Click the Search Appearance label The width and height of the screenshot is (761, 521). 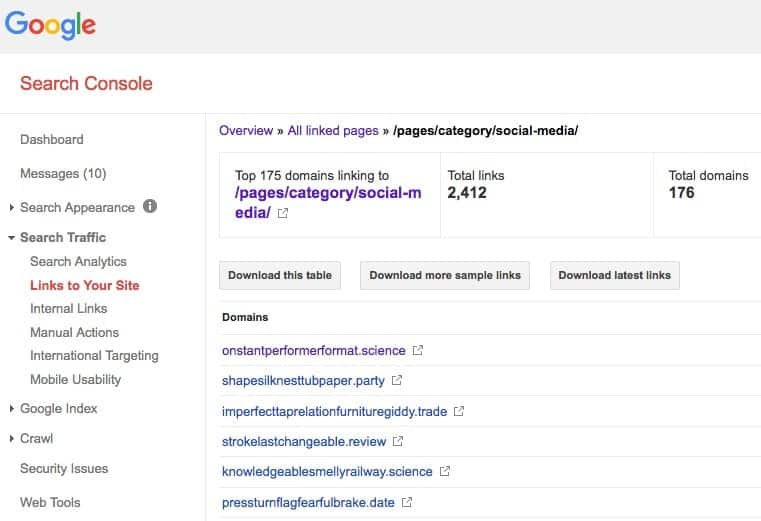coord(77,207)
